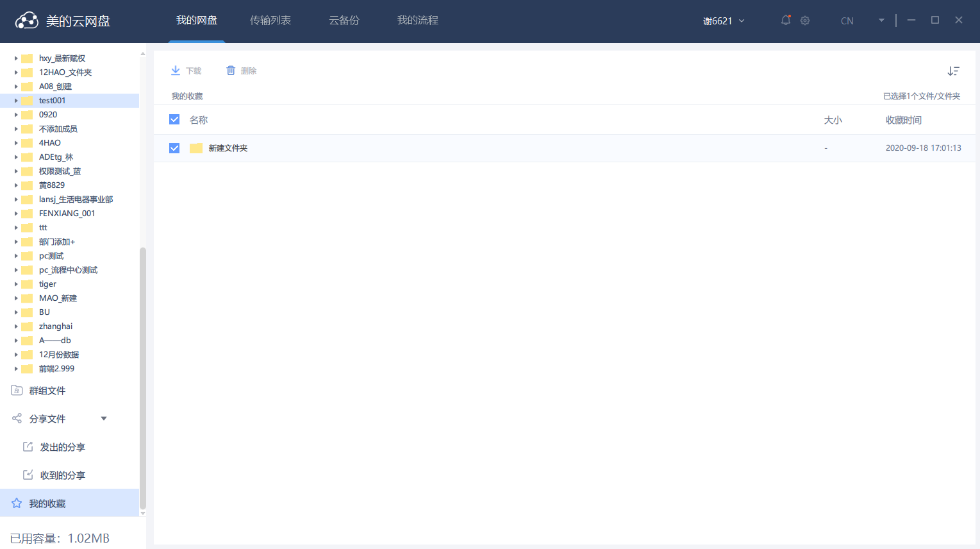Sort by the 大小 column header
Image resolution: width=980 pixels, height=549 pixels.
point(833,120)
